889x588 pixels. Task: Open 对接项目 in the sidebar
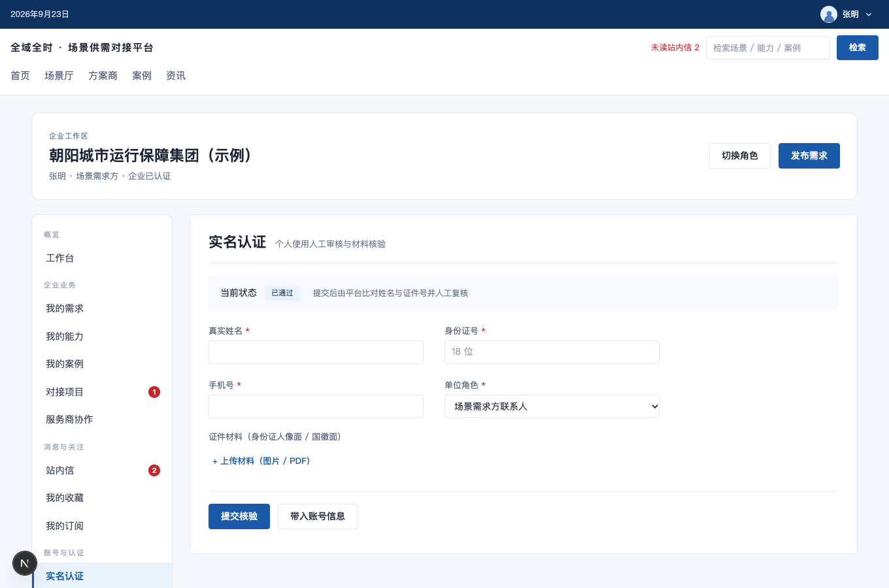(x=102, y=392)
